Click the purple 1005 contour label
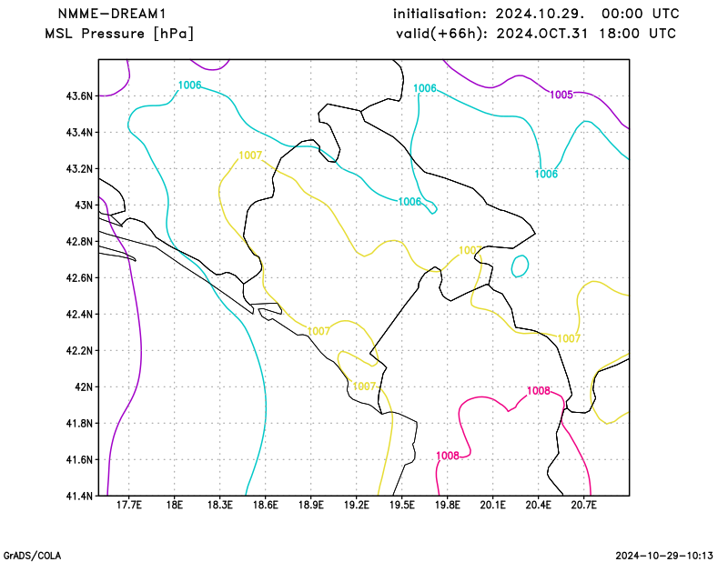 561,95
